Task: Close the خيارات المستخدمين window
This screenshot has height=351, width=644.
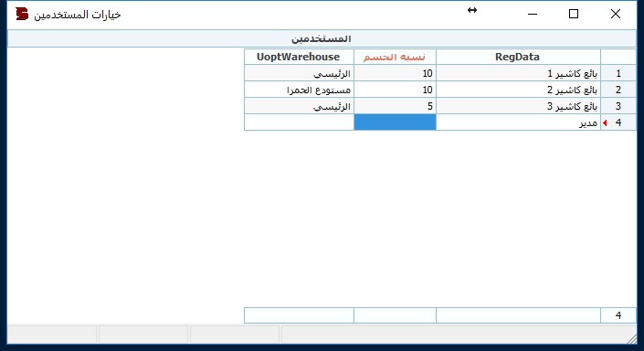Action: point(616,14)
